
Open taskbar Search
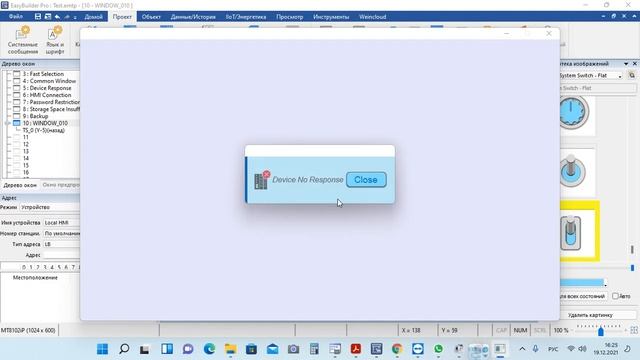pos(124,349)
